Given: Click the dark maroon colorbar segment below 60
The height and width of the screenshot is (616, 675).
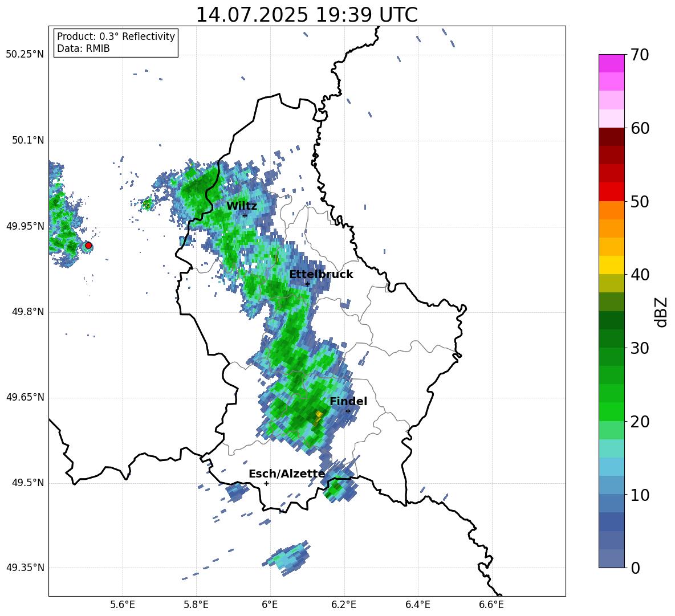Looking at the screenshot, I should (611, 137).
